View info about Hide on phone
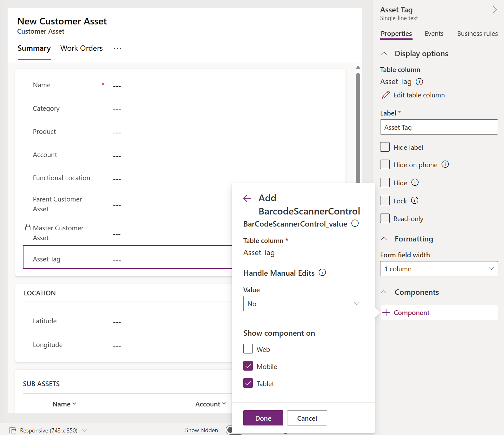 click(x=445, y=164)
